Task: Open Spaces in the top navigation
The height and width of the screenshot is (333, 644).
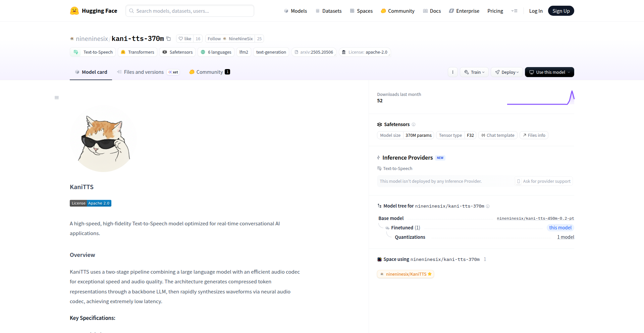Action: point(361,11)
